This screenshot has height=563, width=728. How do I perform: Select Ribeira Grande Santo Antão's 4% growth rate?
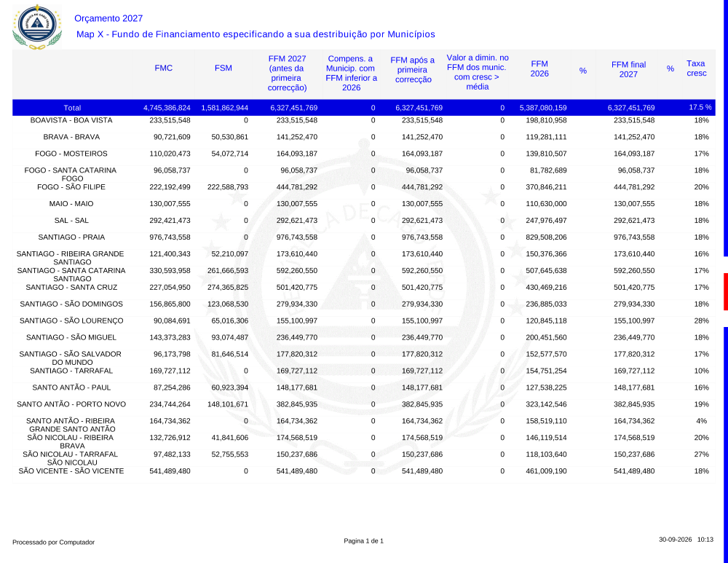click(702, 421)
